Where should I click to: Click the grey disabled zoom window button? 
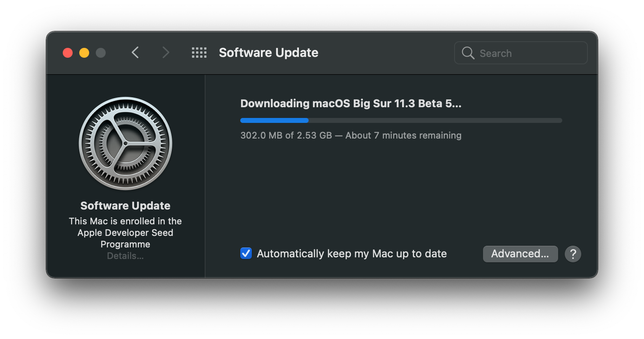(101, 53)
